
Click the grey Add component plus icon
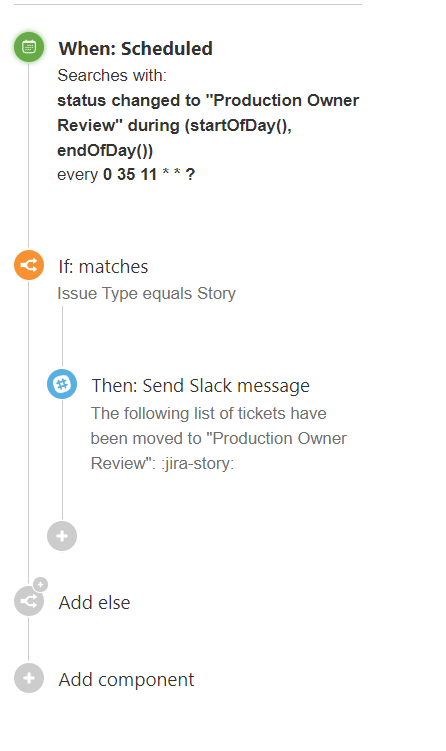[29, 678]
